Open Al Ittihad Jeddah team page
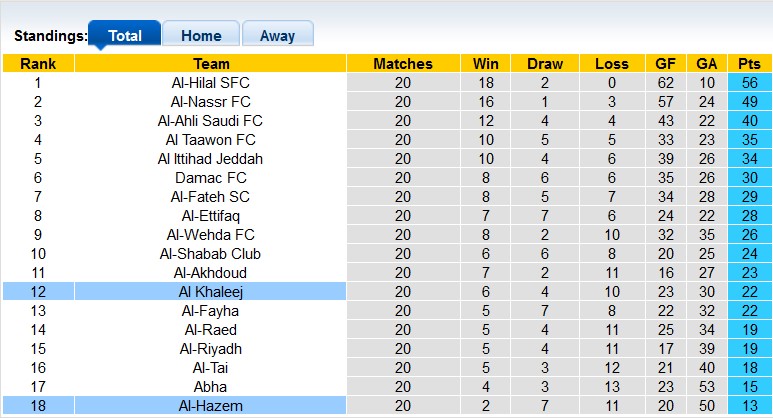This screenshot has height=418, width=773. 211,159
